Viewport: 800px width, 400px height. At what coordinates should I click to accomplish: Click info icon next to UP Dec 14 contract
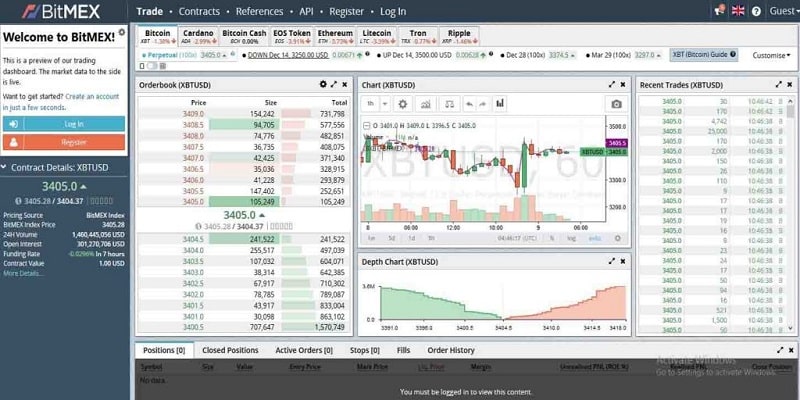pyautogui.click(x=491, y=54)
